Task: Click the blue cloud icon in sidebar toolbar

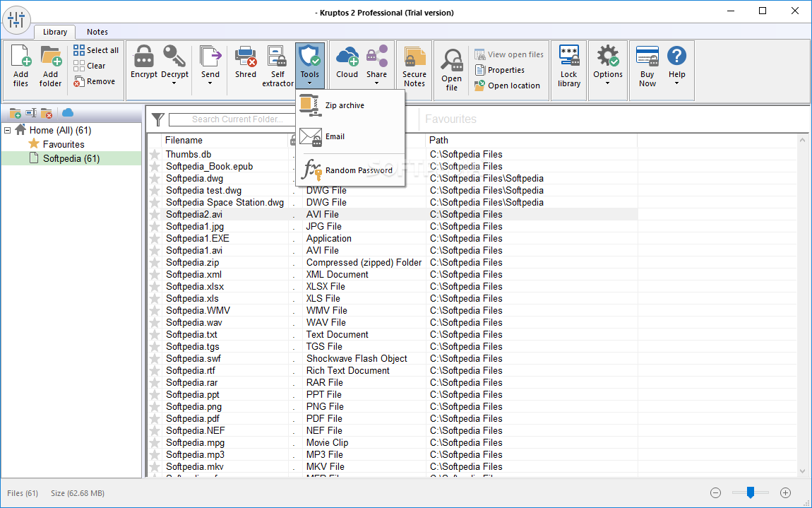Action: (x=68, y=112)
